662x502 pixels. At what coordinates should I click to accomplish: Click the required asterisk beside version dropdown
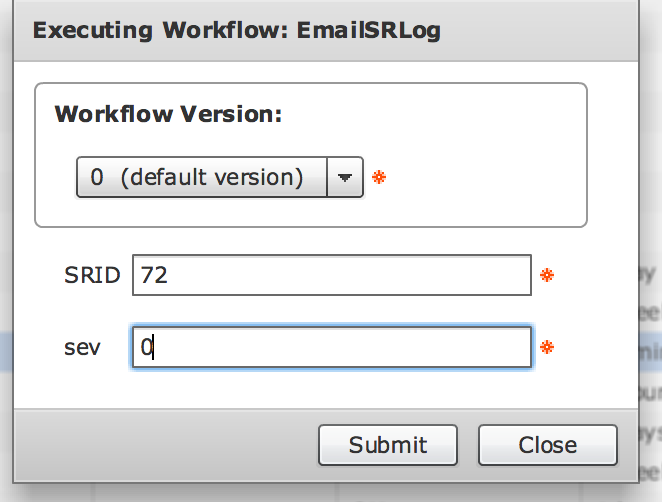click(379, 177)
